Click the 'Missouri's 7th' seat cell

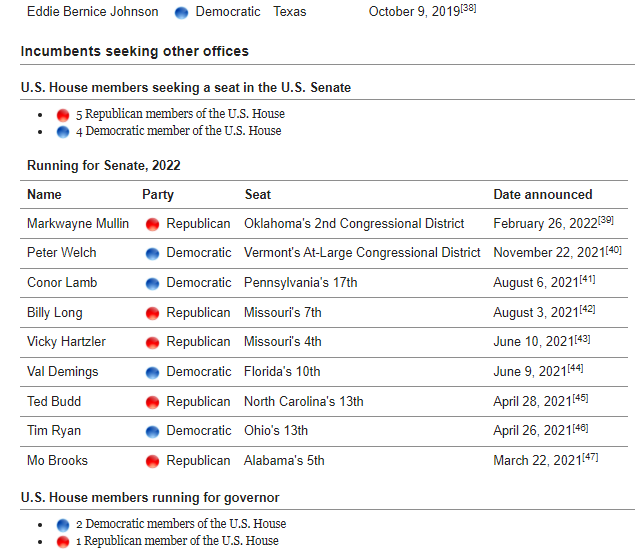[x=283, y=313]
